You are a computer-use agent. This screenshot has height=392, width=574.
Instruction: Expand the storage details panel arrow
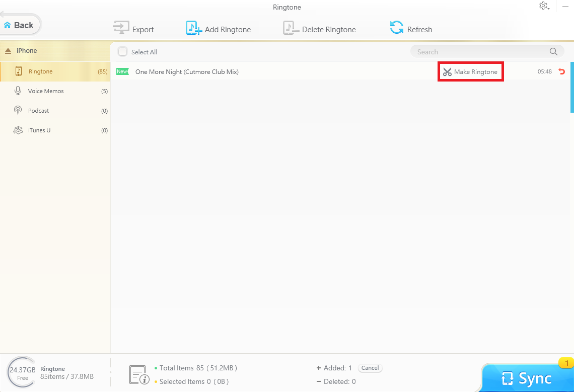pyautogui.click(x=110, y=373)
